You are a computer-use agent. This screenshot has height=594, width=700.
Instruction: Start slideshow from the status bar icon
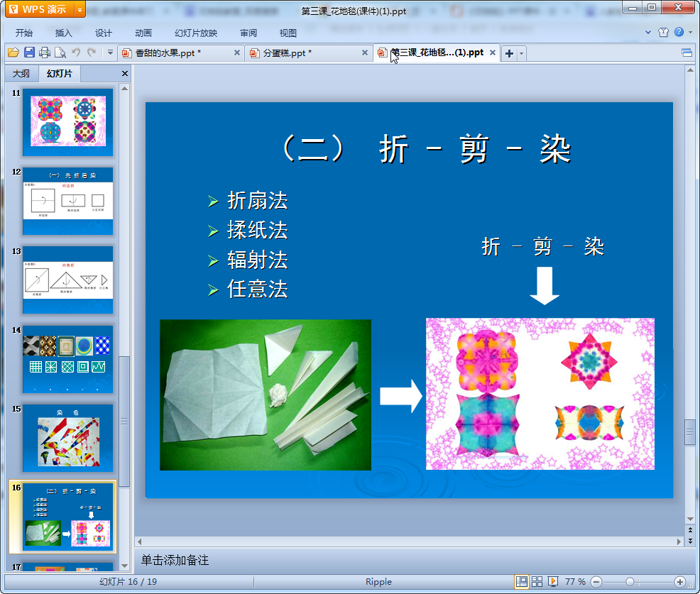pyautogui.click(x=552, y=581)
